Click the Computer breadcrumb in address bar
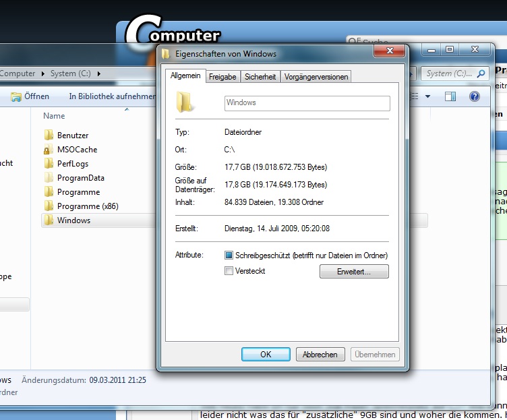 (18, 73)
